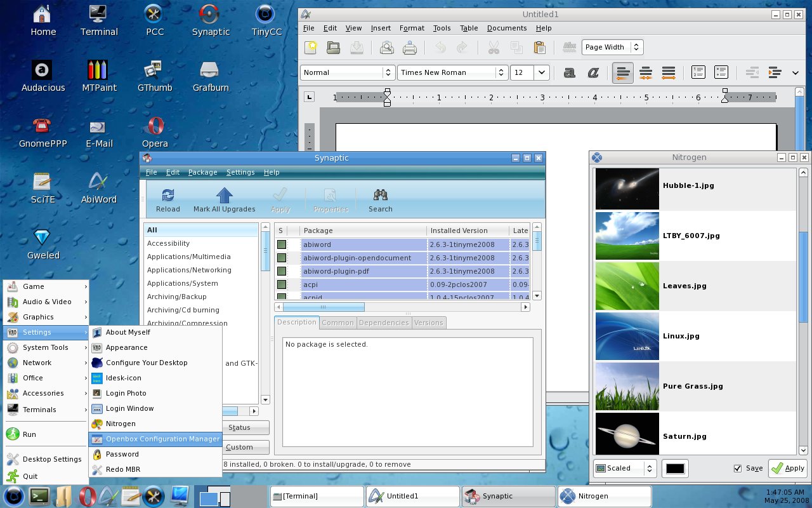Expand the Network submenu
Screen dimensions: 812x508
point(46,363)
